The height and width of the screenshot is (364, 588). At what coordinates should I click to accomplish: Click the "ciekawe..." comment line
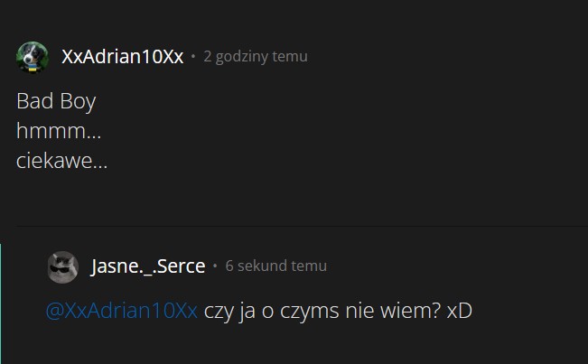tap(61, 162)
